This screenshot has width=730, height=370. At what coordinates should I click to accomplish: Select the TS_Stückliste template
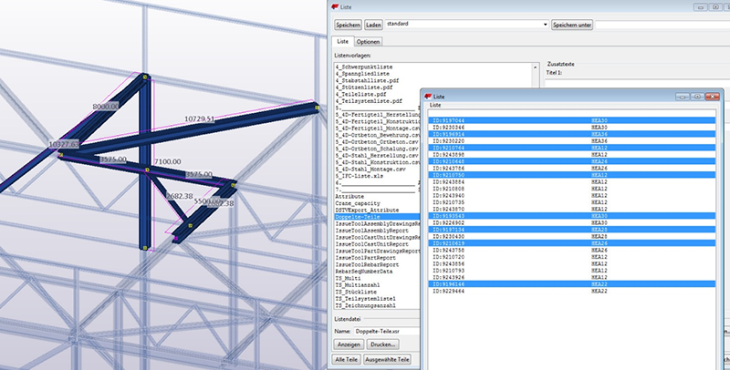point(356,292)
